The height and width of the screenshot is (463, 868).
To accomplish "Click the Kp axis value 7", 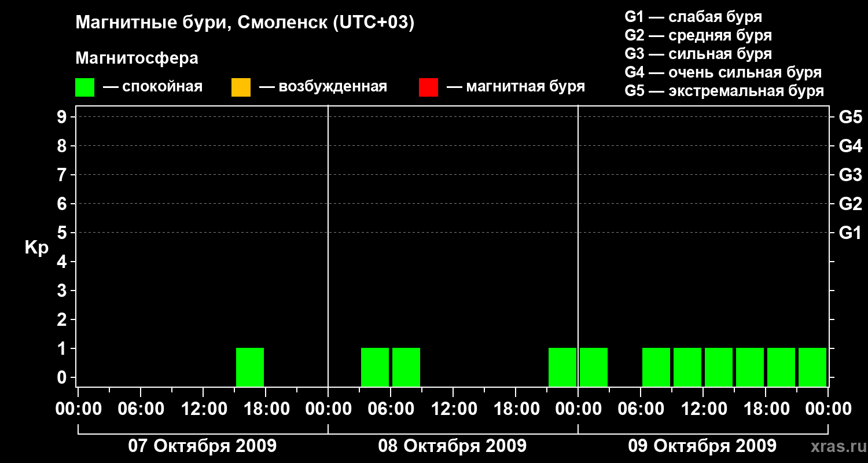I will click(62, 175).
